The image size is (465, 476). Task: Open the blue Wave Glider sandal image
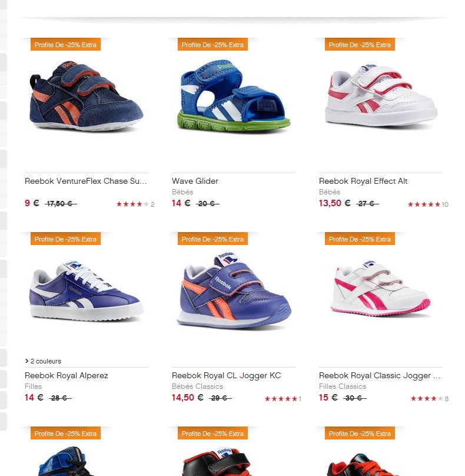[x=234, y=95]
